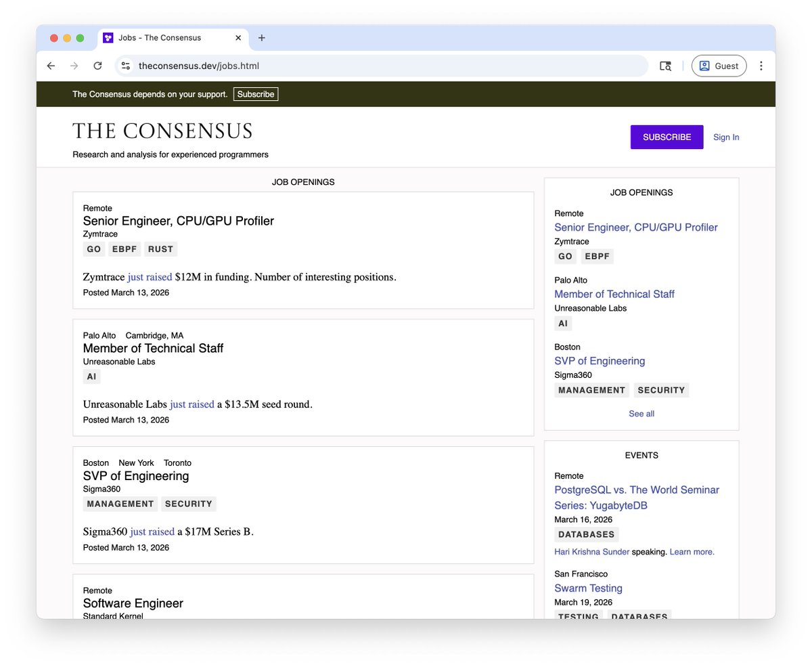The width and height of the screenshot is (812, 667).
Task: Open sidebar SVP of Engineering link
Action: (600, 361)
